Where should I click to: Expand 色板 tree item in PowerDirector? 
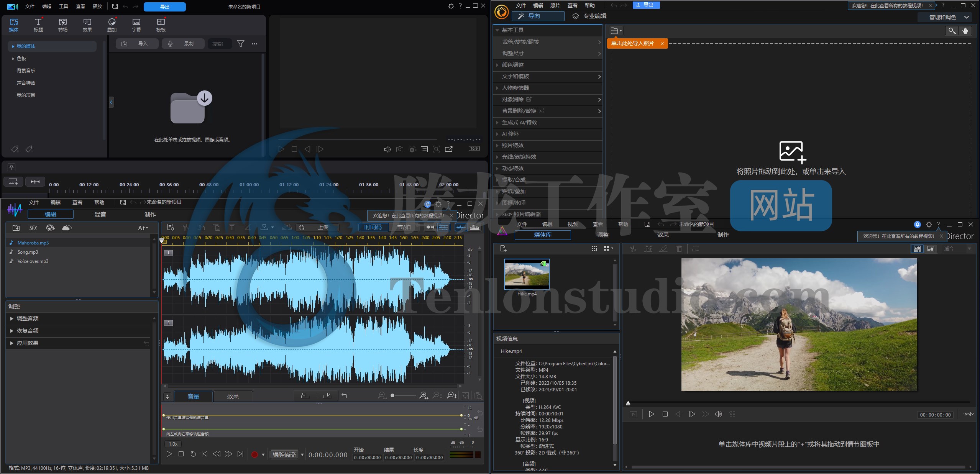coord(13,59)
